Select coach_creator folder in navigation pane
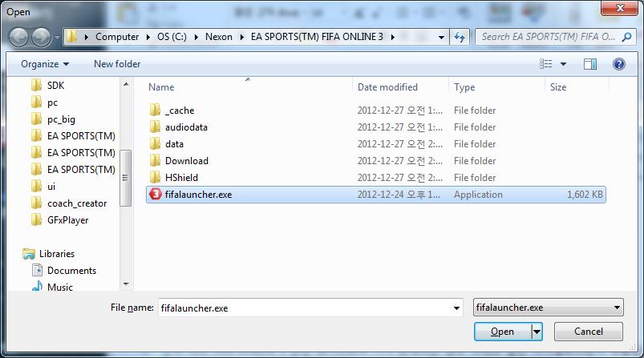This screenshot has height=358, width=644. click(x=69, y=203)
